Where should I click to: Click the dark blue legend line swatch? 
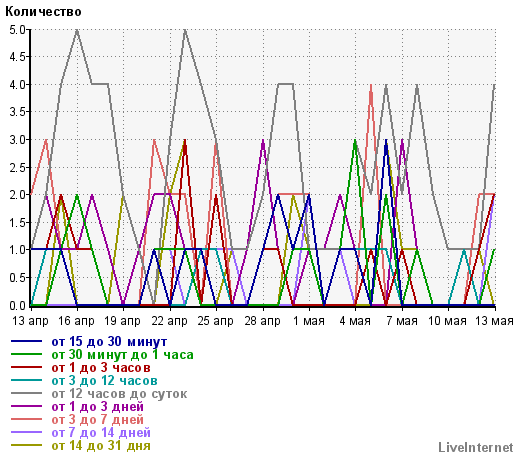pos(27,341)
